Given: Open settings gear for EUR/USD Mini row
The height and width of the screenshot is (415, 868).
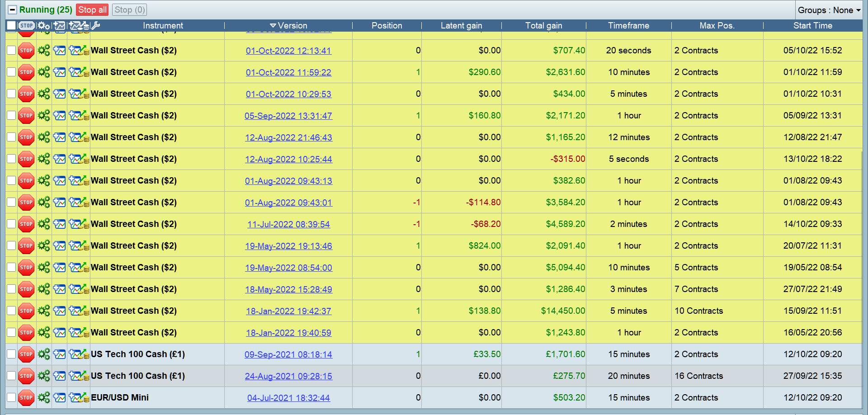Looking at the screenshot, I should 44,398.
